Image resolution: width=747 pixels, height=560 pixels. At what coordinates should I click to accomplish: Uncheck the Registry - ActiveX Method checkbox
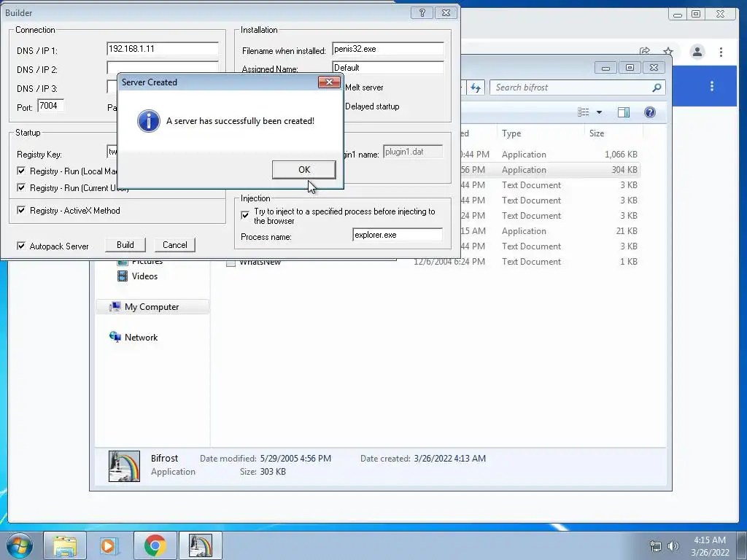tap(21, 210)
